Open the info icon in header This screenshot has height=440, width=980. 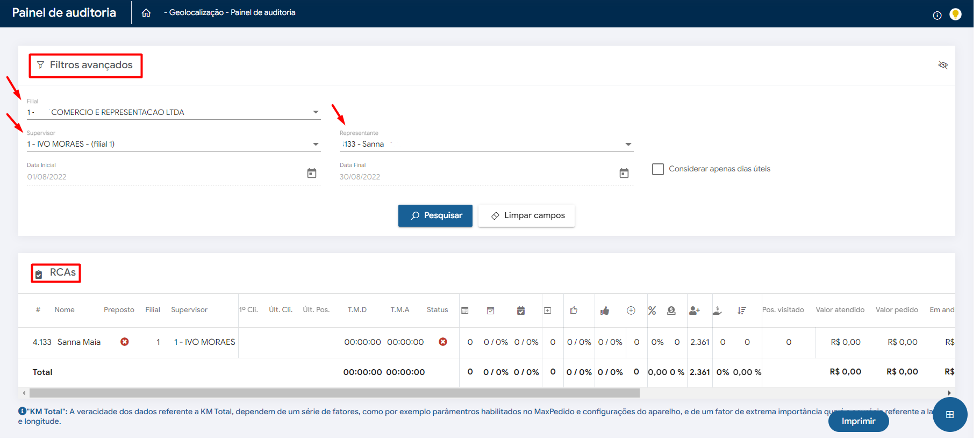click(x=937, y=16)
